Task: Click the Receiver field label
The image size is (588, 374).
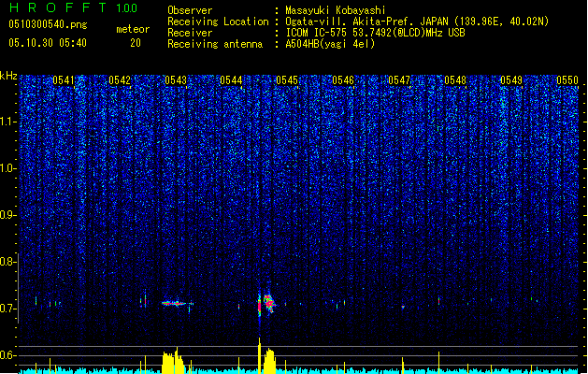Action: [190, 33]
